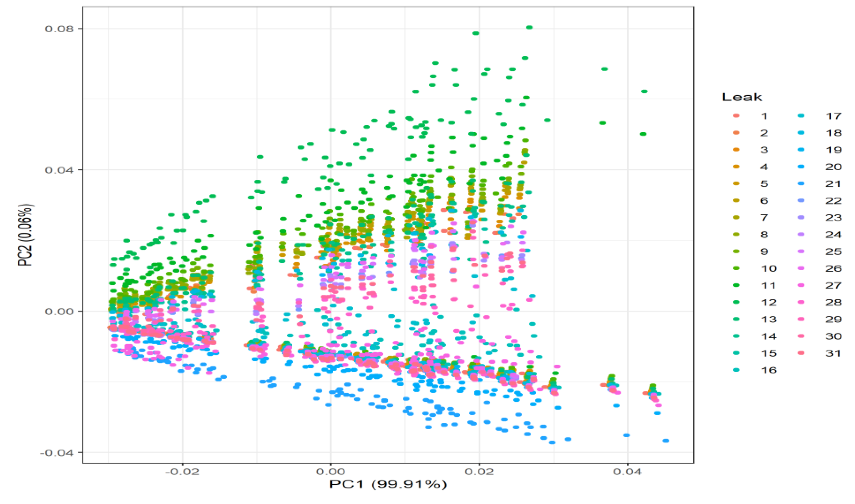Click the -0.04 y-axis tick label
The image size is (855, 504).
pos(56,453)
